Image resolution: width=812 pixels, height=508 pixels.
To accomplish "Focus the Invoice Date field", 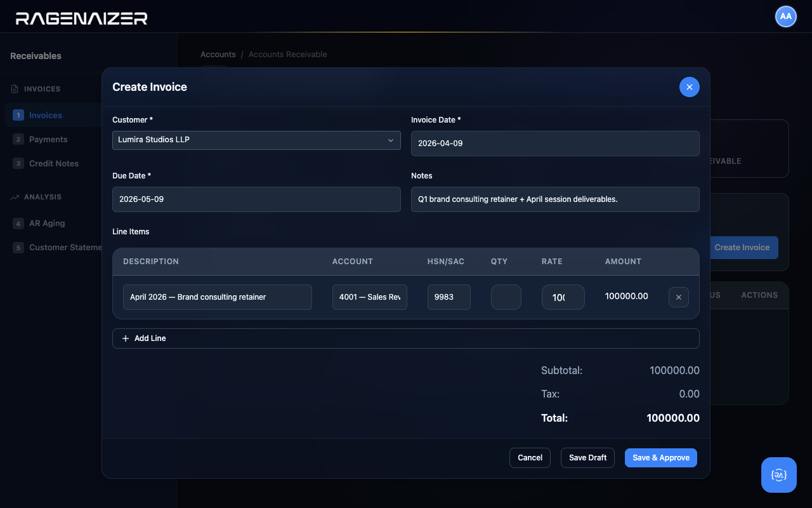I will [x=555, y=144].
